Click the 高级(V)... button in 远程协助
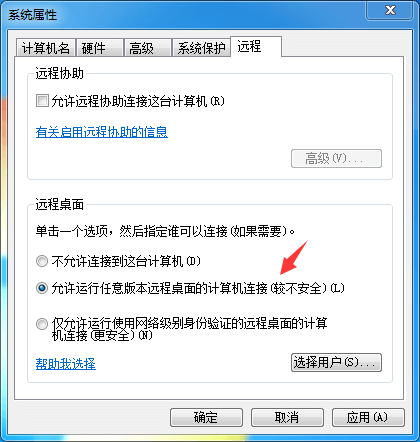 click(x=336, y=158)
